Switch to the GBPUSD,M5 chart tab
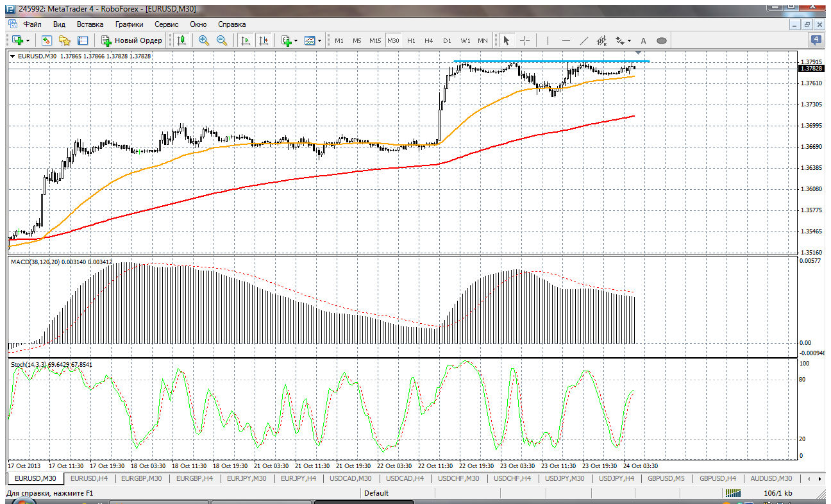 666,478
